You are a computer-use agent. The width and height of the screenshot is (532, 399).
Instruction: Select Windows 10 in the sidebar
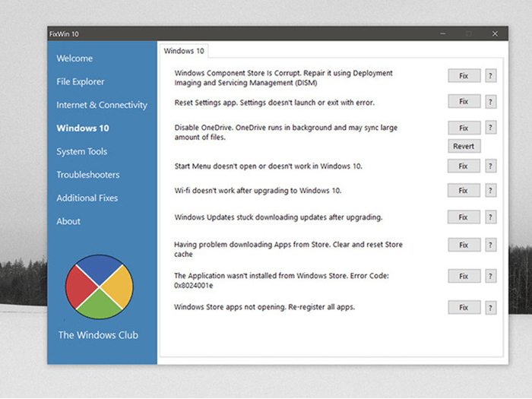point(83,128)
